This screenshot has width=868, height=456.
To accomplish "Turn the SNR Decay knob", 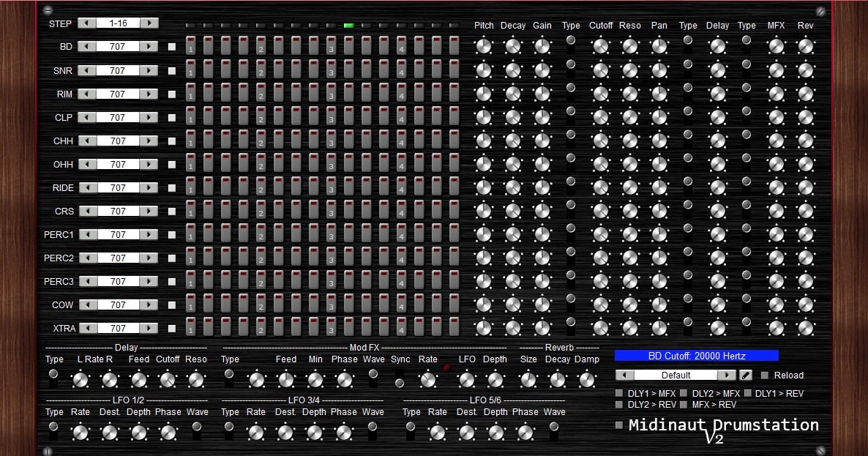I will pyautogui.click(x=513, y=70).
